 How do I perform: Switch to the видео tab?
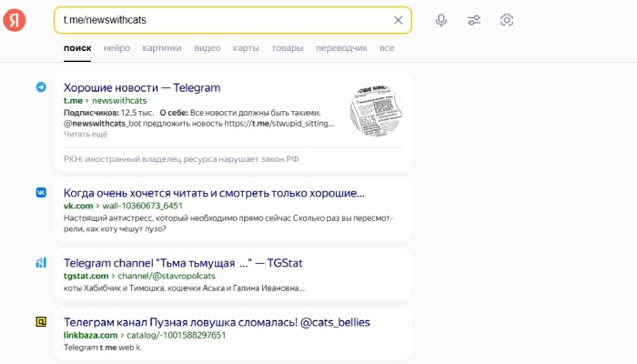pos(207,47)
